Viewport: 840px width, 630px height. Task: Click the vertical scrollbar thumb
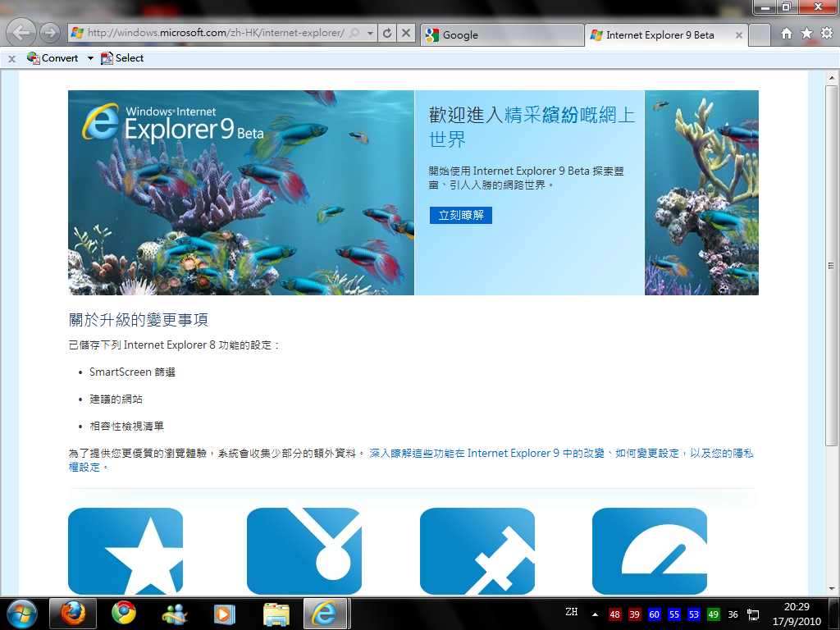point(832,265)
